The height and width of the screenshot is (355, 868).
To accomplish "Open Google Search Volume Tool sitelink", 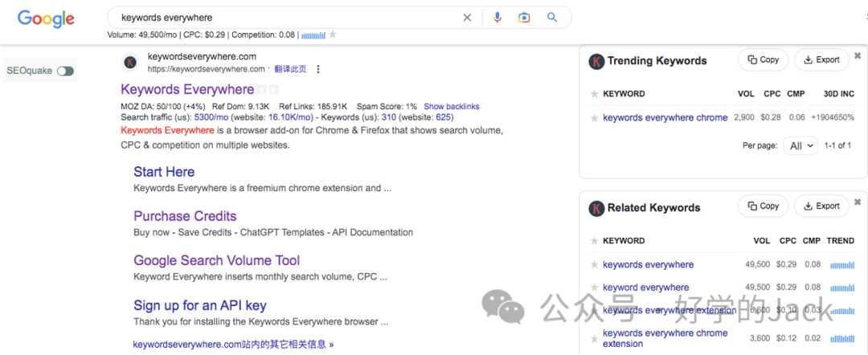I will tap(216, 260).
